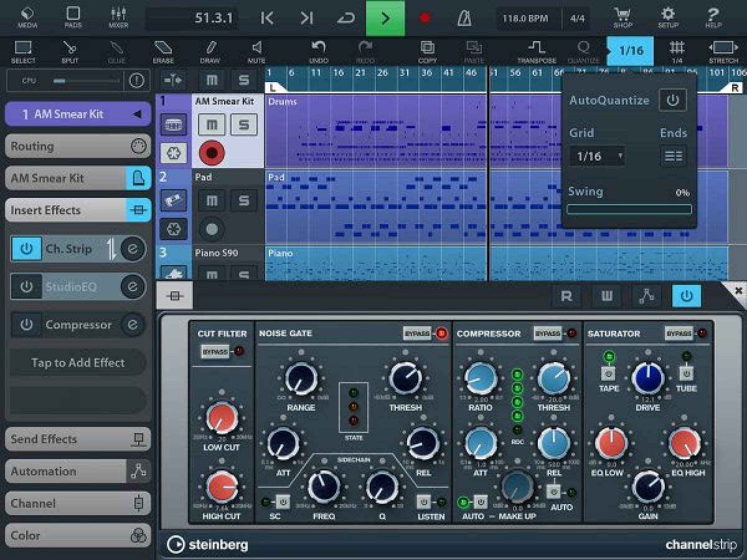Open the Mixer

[x=118, y=17]
